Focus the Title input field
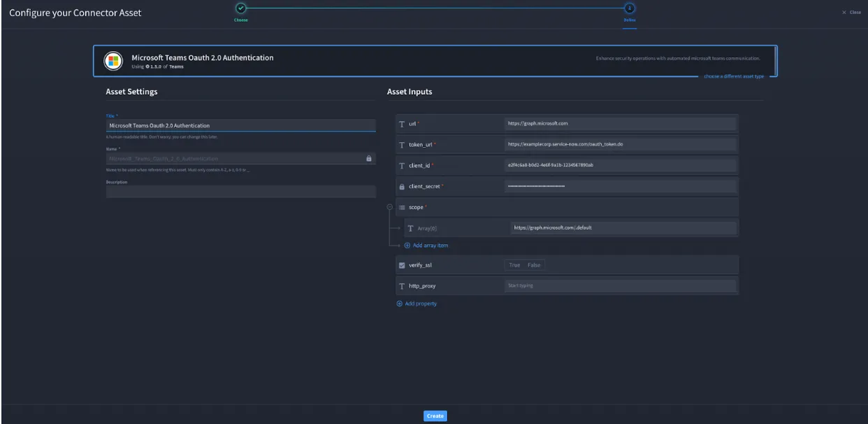Image resolution: width=868 pixels, height=424 pixels. 240,125
